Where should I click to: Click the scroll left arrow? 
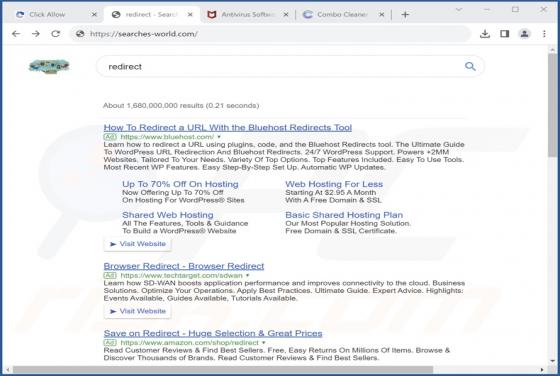(7, 370)
